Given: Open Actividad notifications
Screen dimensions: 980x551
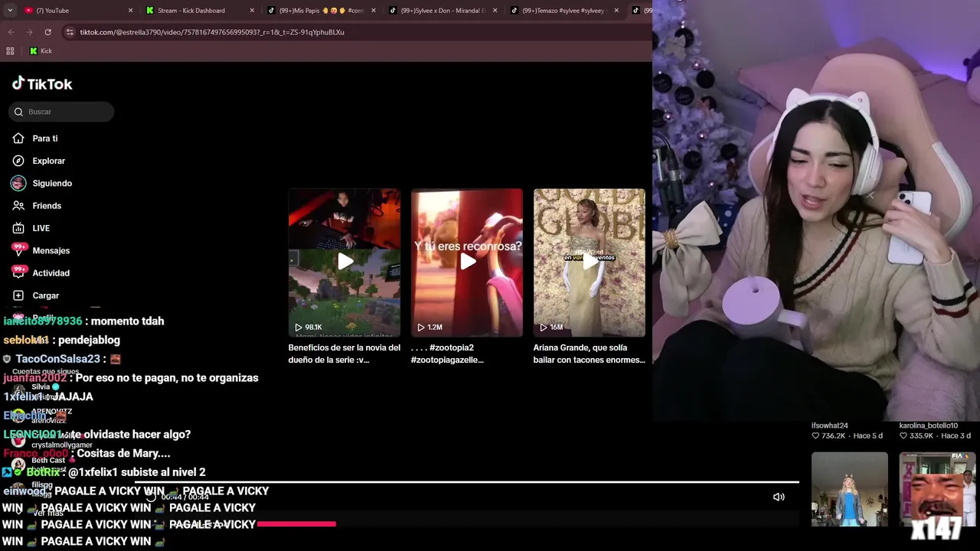Looking at the screenshot, I should point(41,273).
